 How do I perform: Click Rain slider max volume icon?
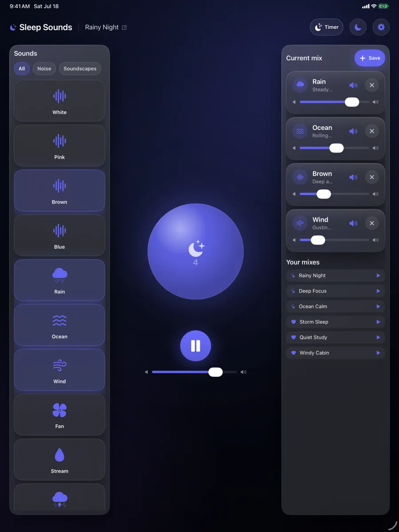coord(376,102)
